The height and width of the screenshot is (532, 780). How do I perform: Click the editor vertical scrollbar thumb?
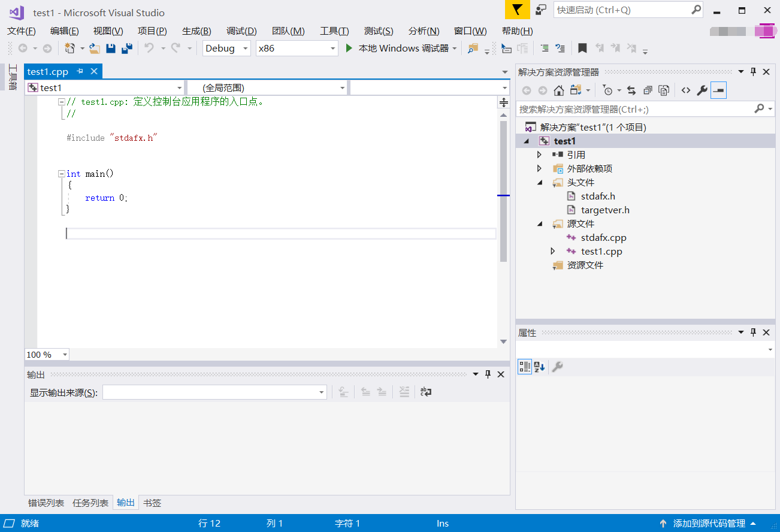[504, 192]
